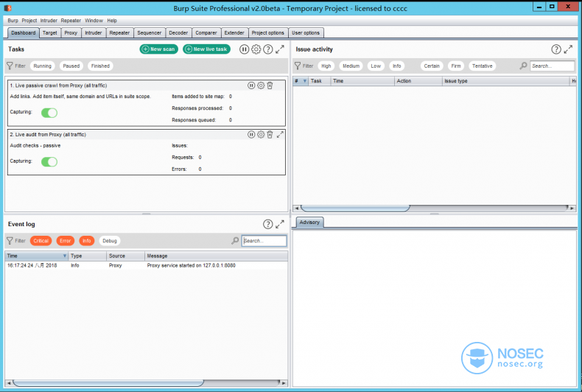
Task: Focus the Event log search field
Action: pos(264,240)
